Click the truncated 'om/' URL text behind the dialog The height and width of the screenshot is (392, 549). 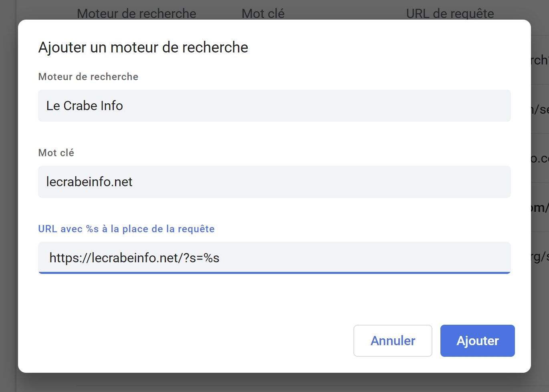[x=540, y=207]
